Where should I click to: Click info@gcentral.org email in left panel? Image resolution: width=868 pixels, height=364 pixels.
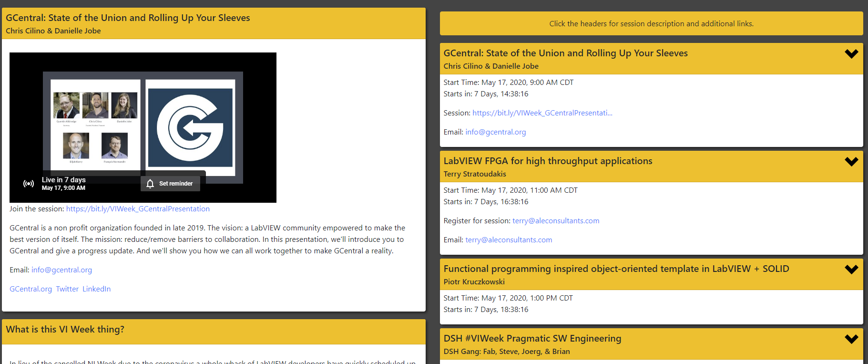tap(61, 270)
